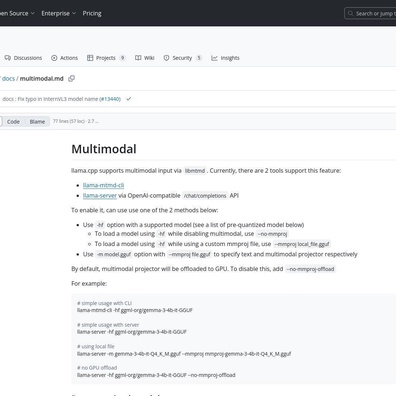Image resolution: width=396 pixels, height=396 pixels.
Task: Open the Insights tab
Action: 225,58
